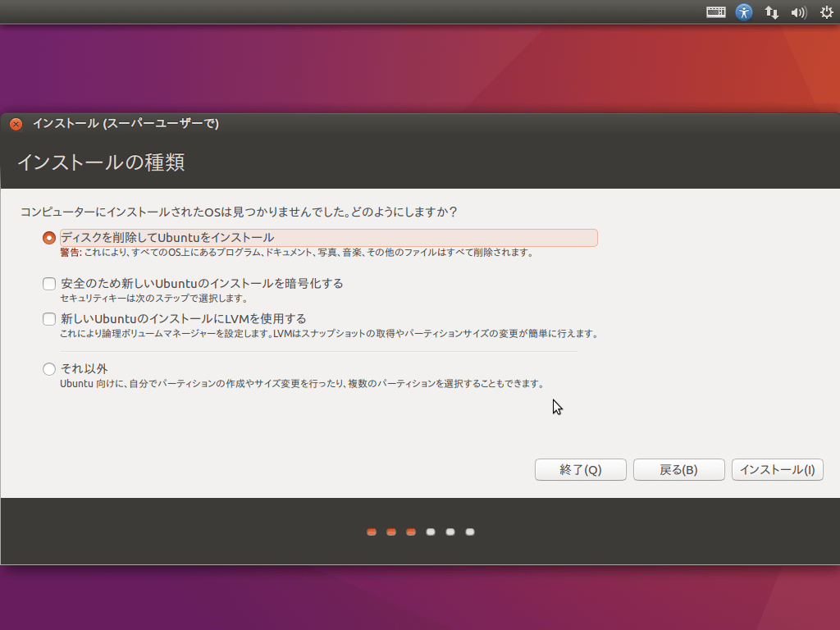The width and height of the screenshot is (840, 630).
Task: Click the third orange progress dot
Action: (410, 532)
